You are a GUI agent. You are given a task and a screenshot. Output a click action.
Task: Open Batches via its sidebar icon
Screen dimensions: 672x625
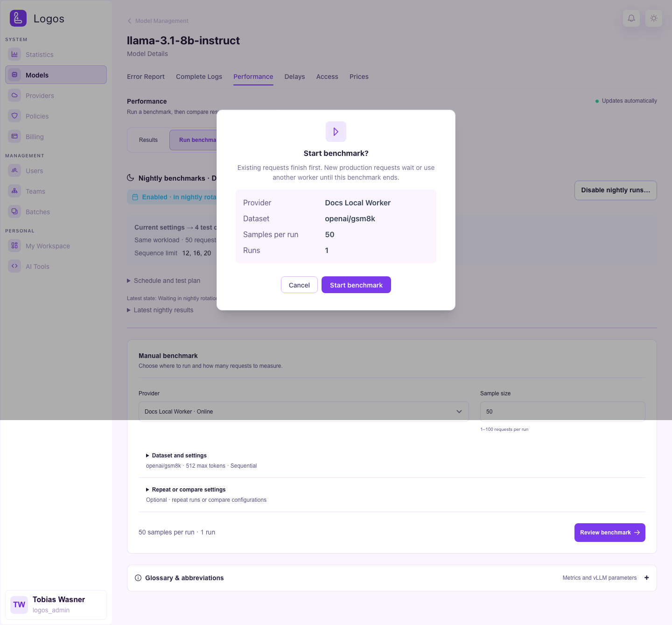[x=14, y=211]
